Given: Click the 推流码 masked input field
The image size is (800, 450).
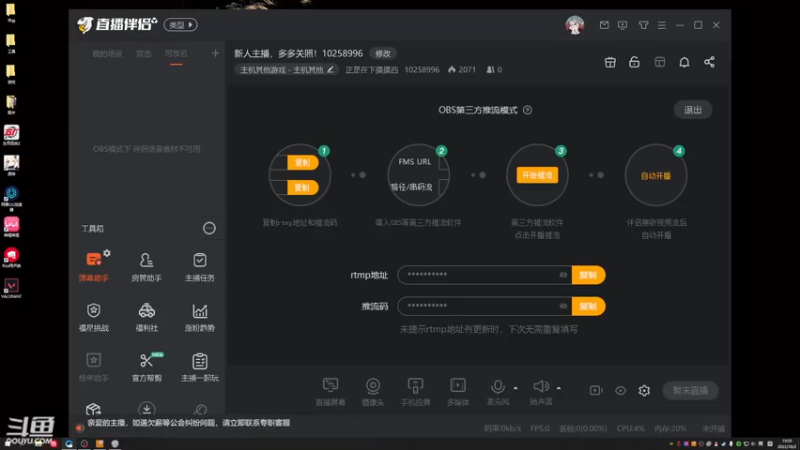Looking at the screenshot, I should pyautogui.click(x=484, y=306).
